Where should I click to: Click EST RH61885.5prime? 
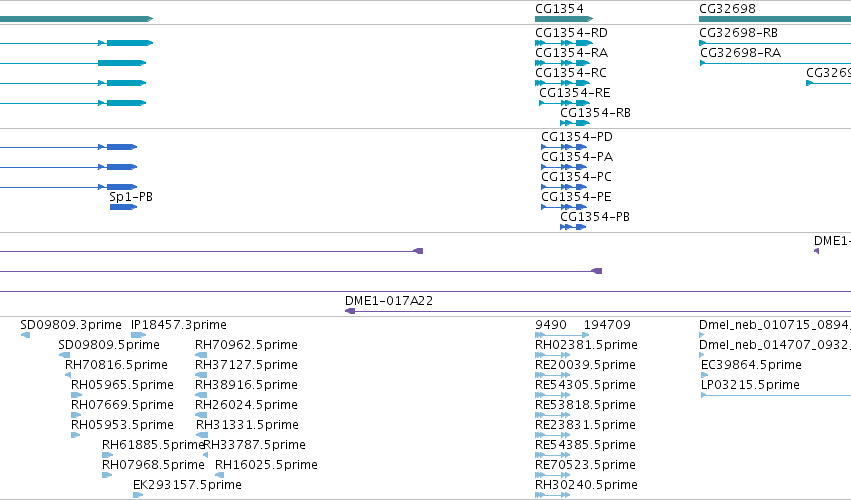coord(153,445)
